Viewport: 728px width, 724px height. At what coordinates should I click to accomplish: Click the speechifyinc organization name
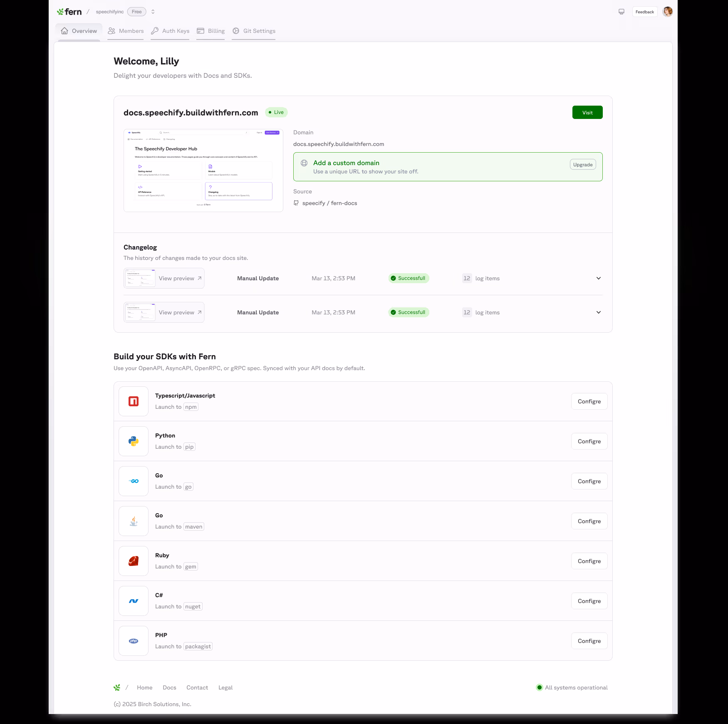pyautogui.click(x=110, y=12)
